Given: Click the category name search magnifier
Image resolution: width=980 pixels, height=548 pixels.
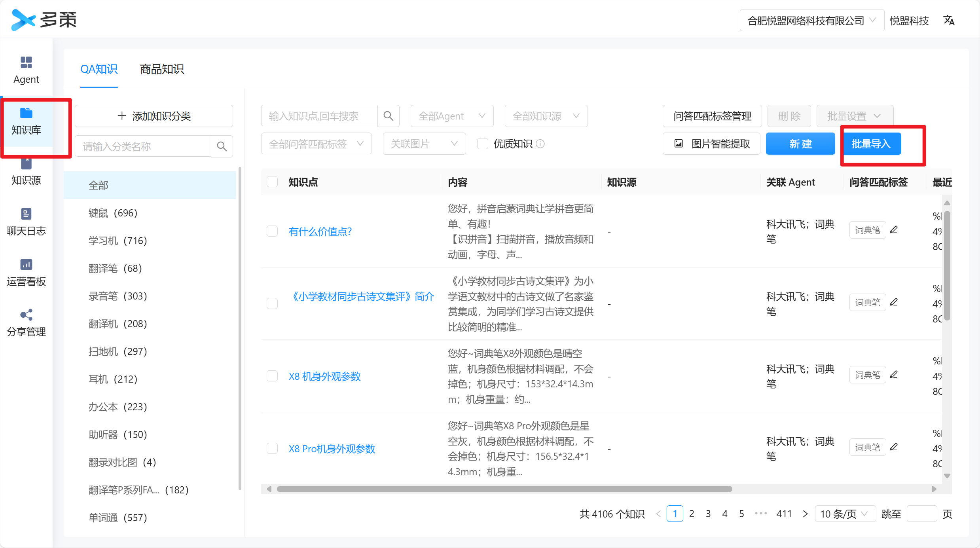Looking at the screenshot, I should 222,146.
